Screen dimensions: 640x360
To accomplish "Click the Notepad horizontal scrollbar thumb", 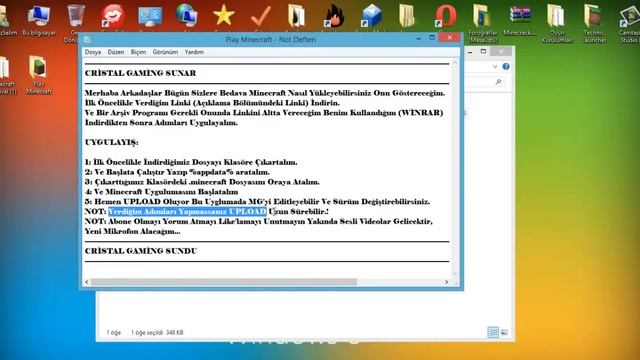I will 224,282.
